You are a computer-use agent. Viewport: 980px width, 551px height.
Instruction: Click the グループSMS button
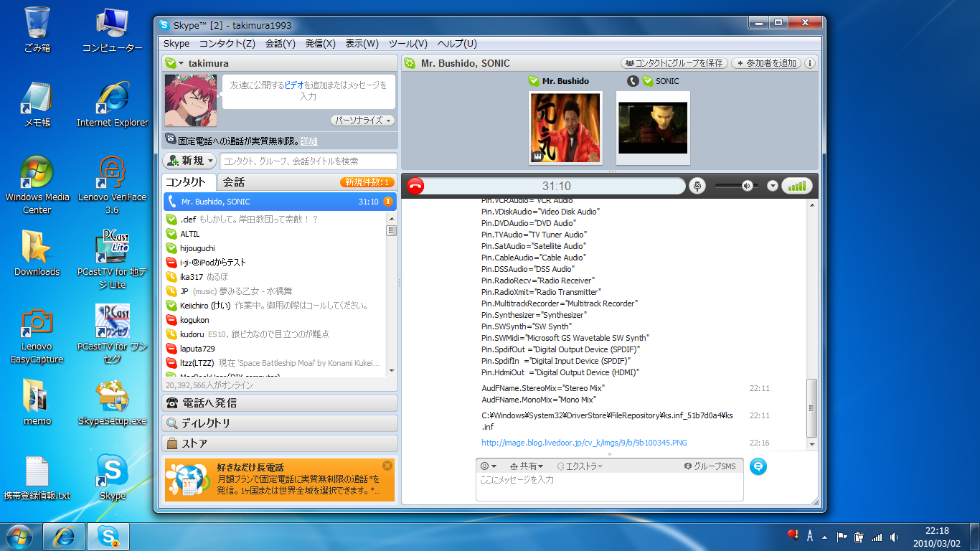[x=710, y=466]
